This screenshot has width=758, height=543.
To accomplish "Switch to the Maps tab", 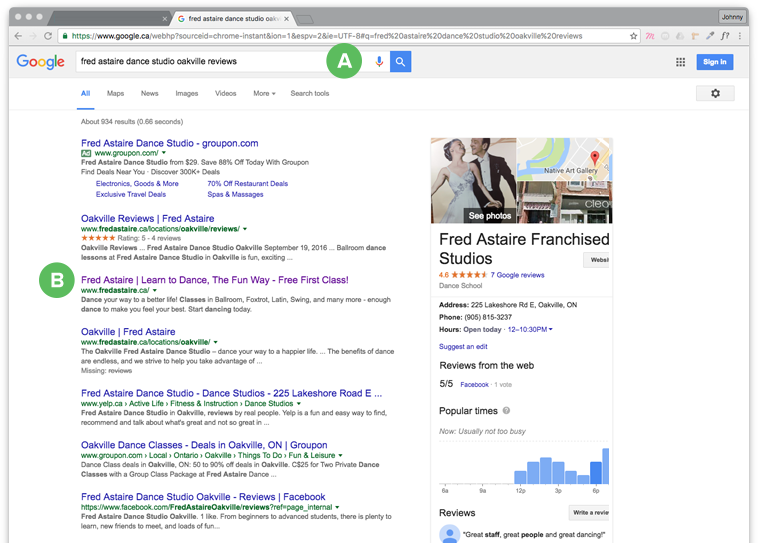I will [x=115, y=93].
